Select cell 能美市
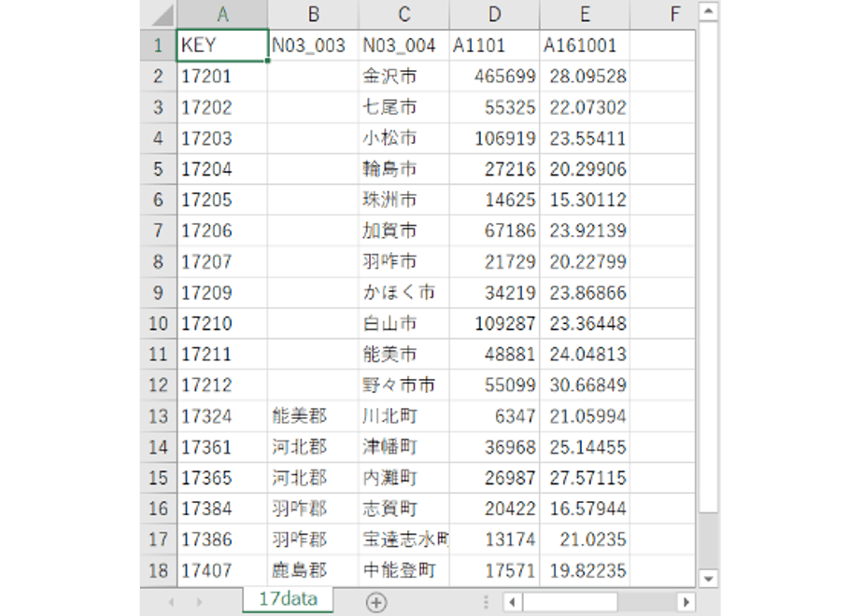This screenshot has width=863, height=616. coord(404,355)
